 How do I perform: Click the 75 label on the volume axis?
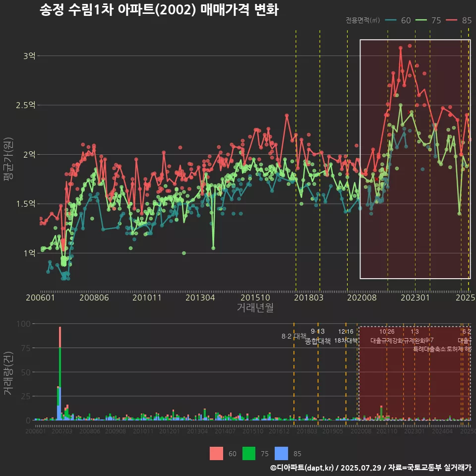[26, 348]
